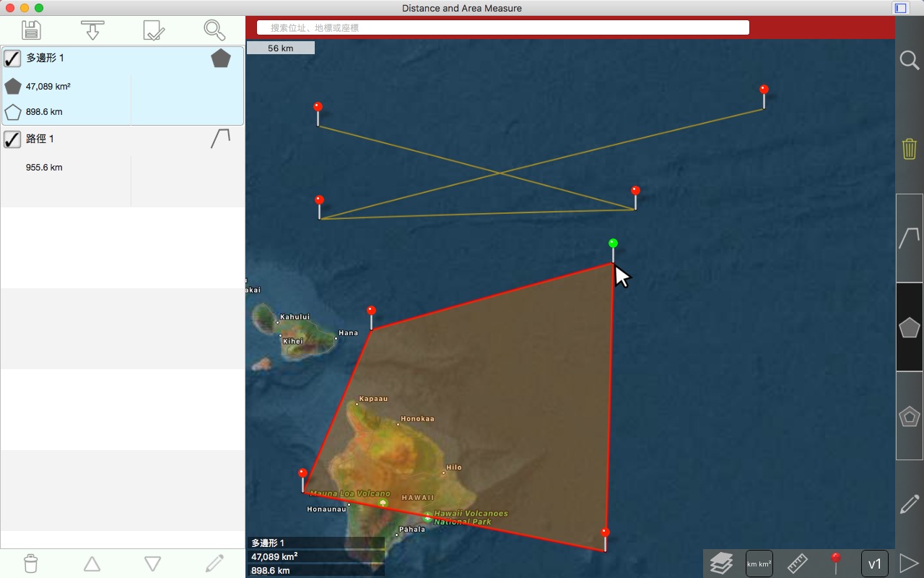924x578 pixels.
Task: Select the path drawing tool in sidebar
Action: pos(909,238)
